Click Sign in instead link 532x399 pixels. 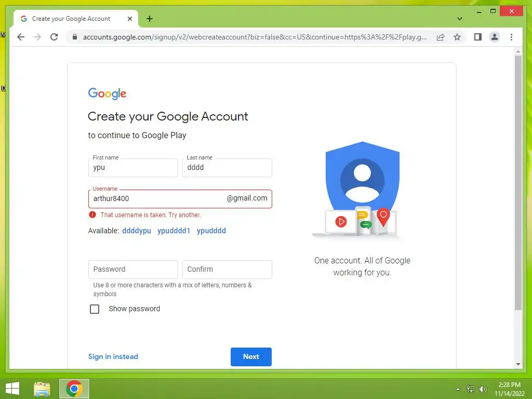click(113, 356)
